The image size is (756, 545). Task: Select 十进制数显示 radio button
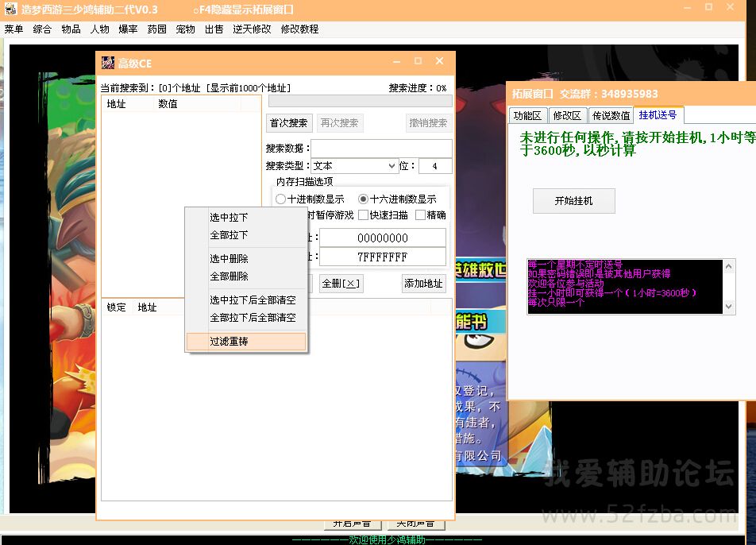(310, 199)
